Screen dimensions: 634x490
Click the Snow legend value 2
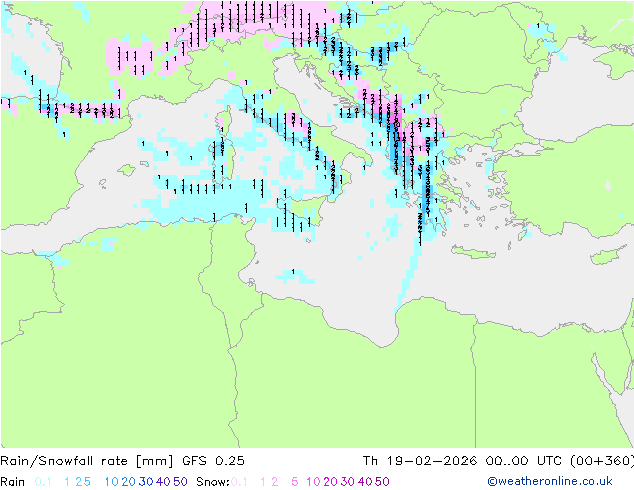(x=275, y=482)
